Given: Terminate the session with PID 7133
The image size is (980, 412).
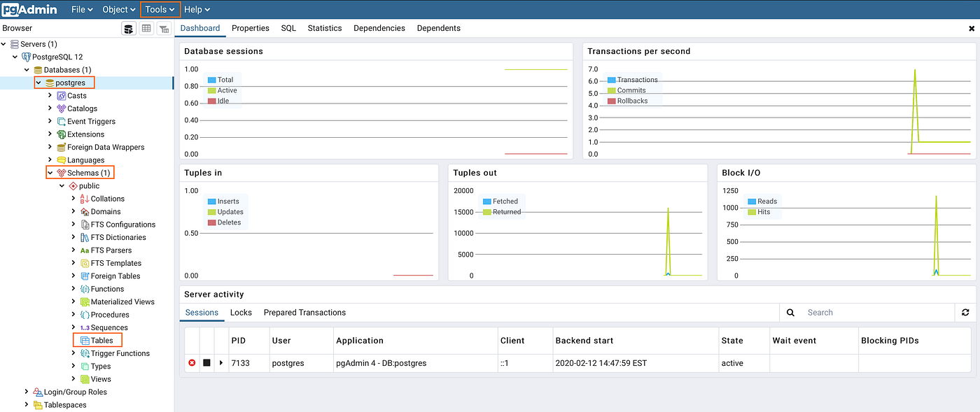Looking at the screenshot, I should pyautogui.click(x=192, y=362).
